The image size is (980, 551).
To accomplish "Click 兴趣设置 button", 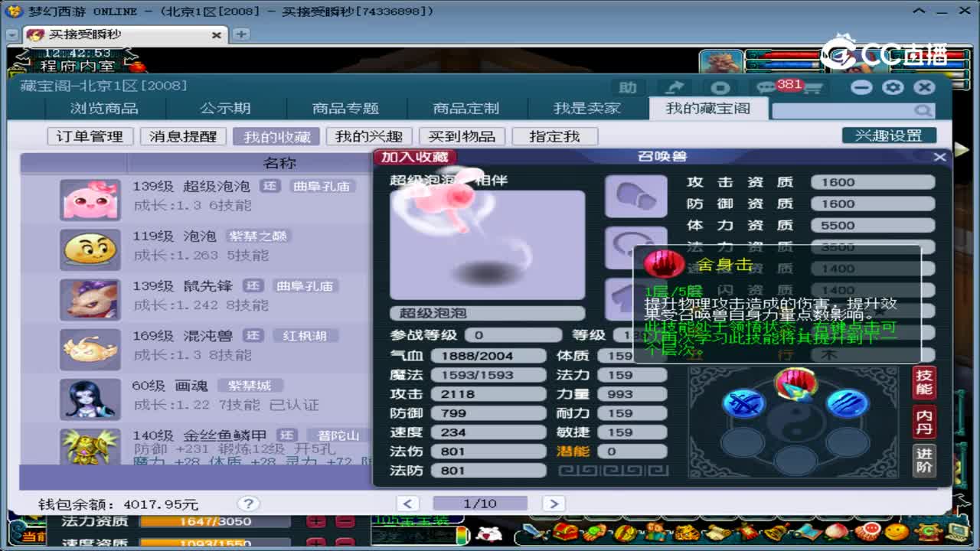I will point(889,135).
